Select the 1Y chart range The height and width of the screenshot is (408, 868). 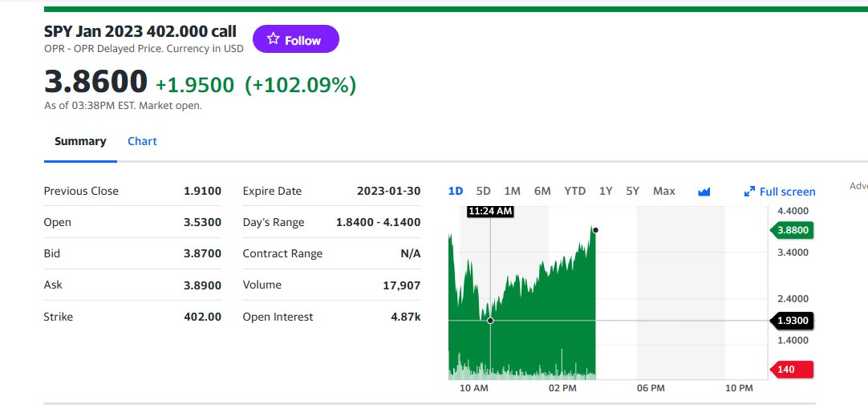(x=606, y=192)
